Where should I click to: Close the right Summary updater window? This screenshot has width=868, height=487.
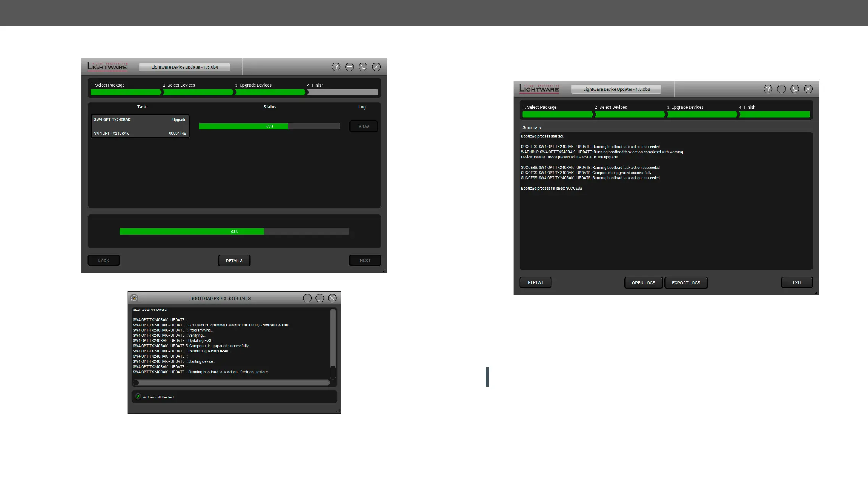pyautogui.click(x=808, y=89)
